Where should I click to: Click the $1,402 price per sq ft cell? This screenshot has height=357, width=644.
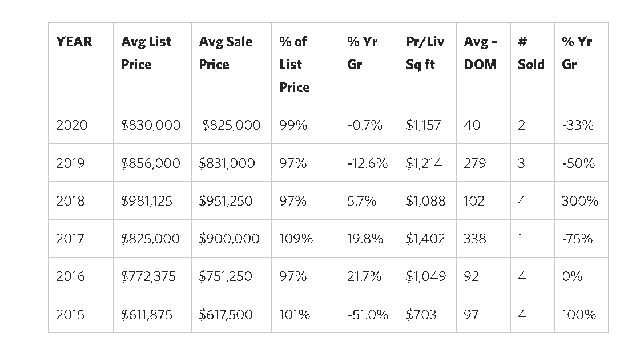pos(425,238)
